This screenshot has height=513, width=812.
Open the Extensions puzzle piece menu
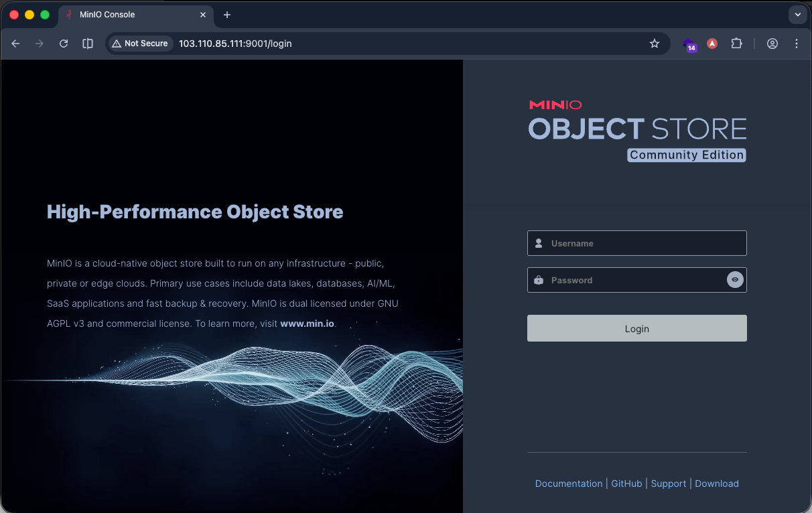point(736,44)
